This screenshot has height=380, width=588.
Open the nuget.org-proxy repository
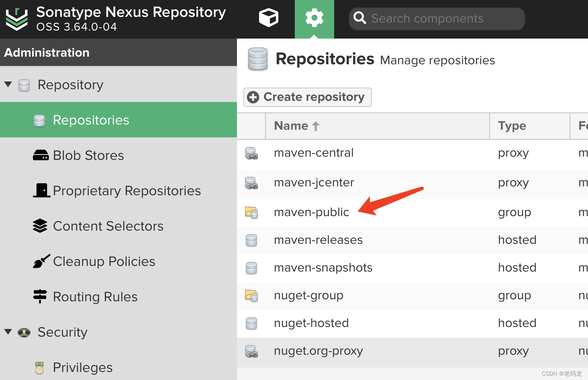412,352
